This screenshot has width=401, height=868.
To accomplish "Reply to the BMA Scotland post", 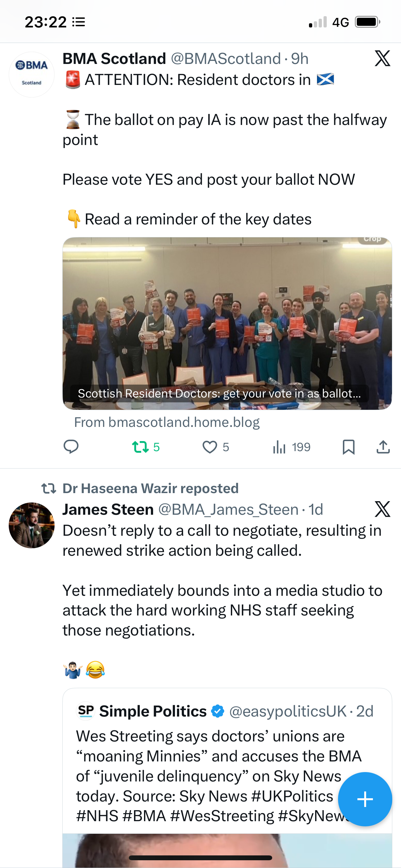I will (x=71, y=447).
